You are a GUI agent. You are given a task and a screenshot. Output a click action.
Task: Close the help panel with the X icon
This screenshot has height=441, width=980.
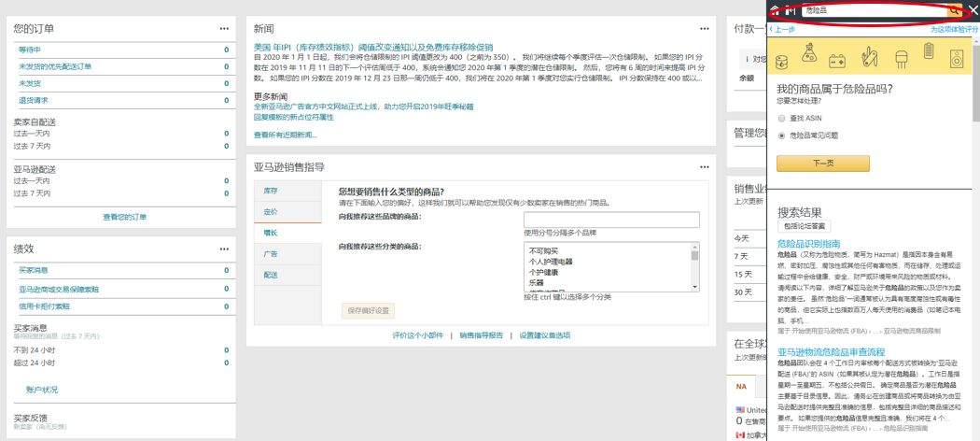(x=972, y=9)
